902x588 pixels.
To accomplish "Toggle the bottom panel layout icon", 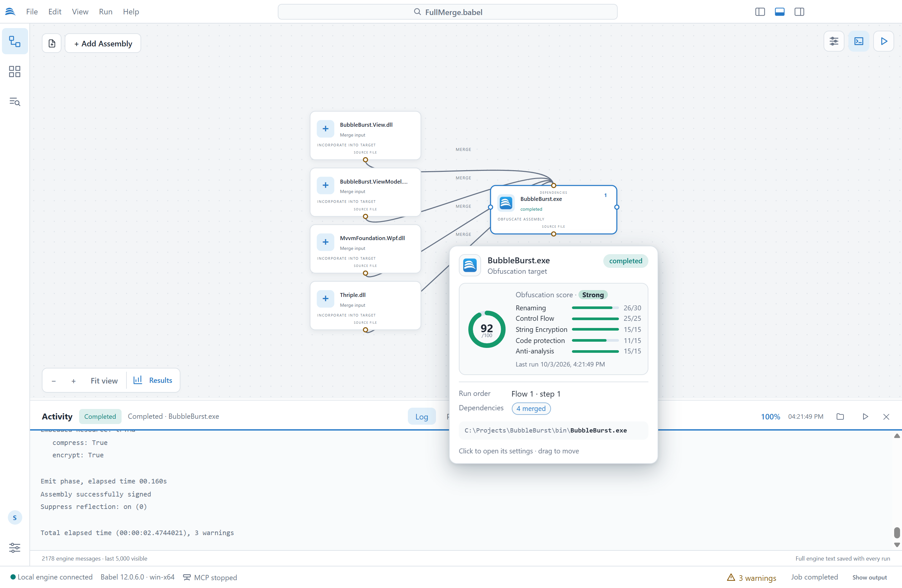I will point(779,12).
